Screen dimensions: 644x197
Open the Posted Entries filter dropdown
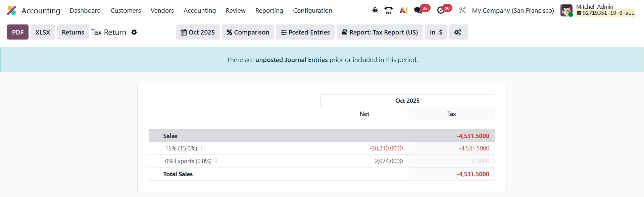tap(305, 32)
